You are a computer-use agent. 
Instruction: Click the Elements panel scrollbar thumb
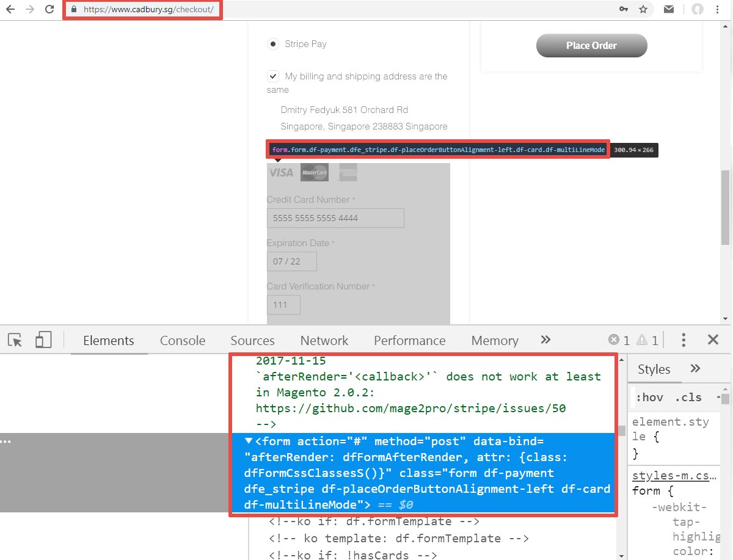622,431
